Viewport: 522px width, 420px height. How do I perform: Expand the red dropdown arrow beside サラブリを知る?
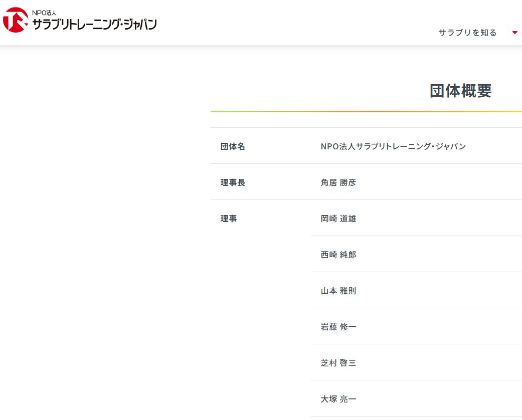pyautogui.click(x=514, y=33)
